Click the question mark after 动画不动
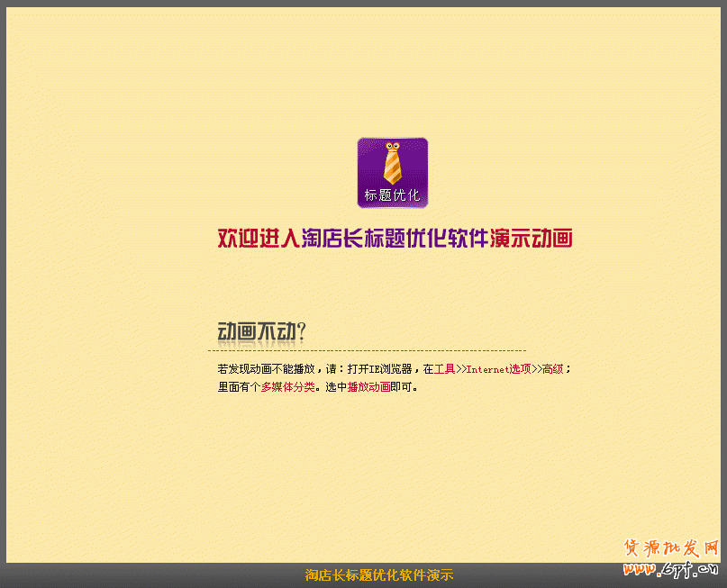 coord(302,332)
